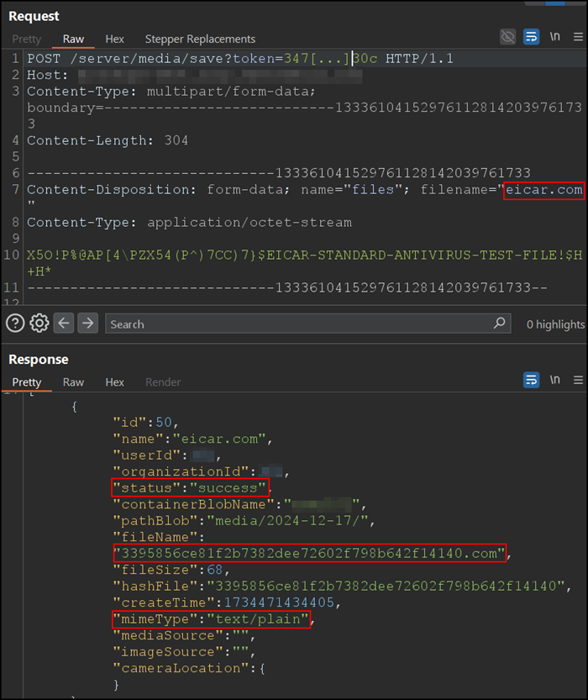
Task: Go to previous search match arrow
Action: click(65, 324)
